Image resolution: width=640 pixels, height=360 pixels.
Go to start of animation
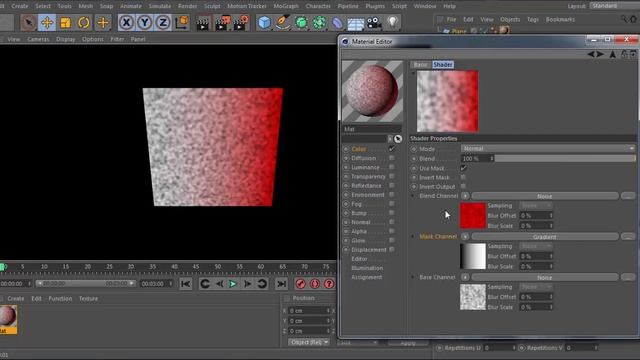[186, 284]
